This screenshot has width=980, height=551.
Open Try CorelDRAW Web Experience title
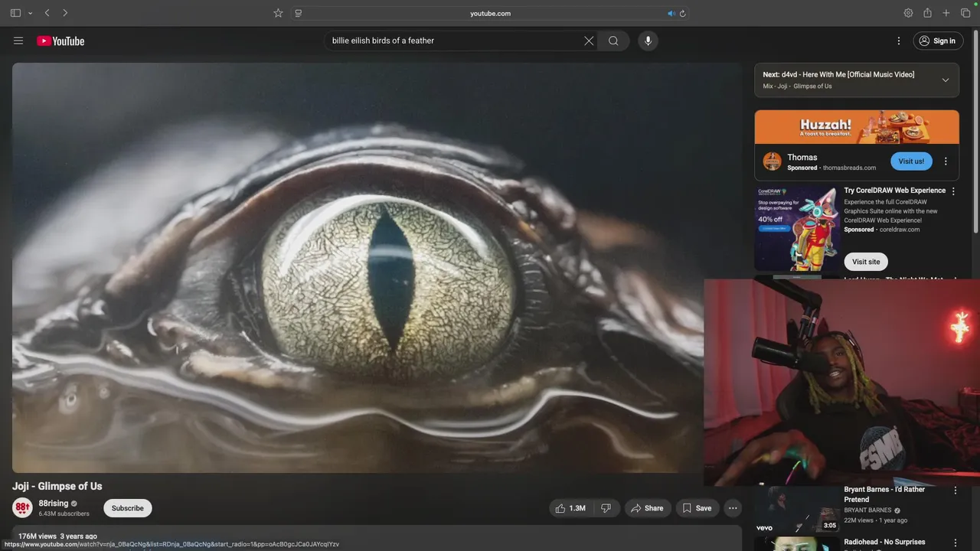click(894, 191)
